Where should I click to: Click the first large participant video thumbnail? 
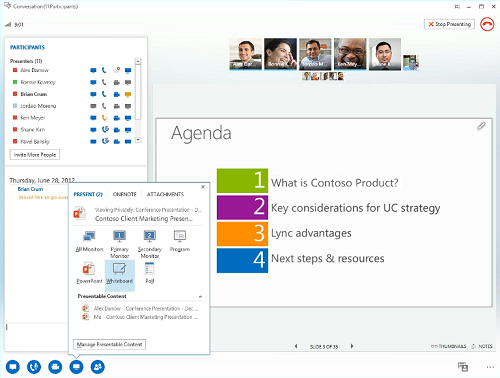point(246,54)
